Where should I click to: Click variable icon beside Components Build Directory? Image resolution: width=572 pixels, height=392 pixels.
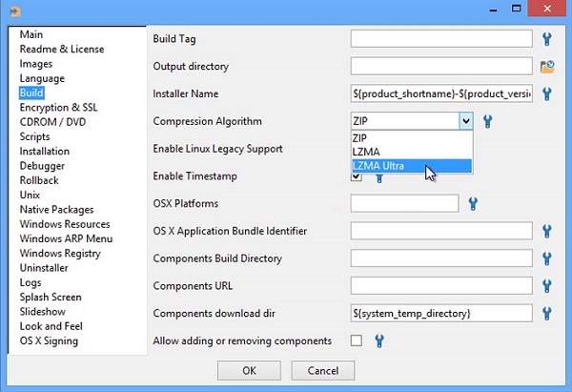point(547,258)
